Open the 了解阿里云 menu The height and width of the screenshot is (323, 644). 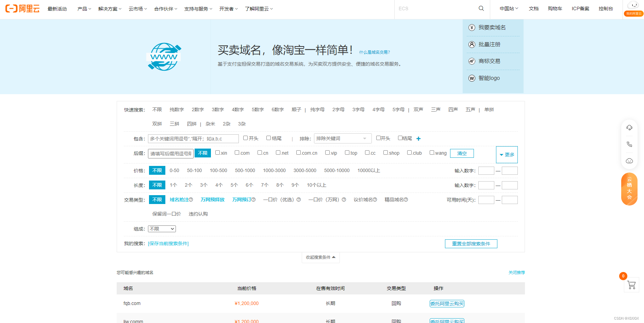[x=259, y=9]
